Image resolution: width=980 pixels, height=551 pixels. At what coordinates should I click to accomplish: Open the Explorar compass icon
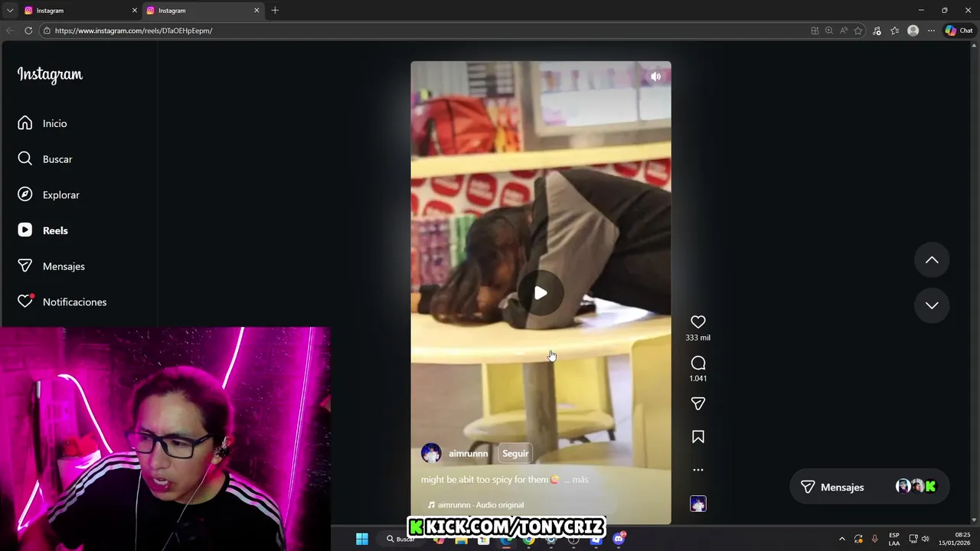click(x=25, y=194)
